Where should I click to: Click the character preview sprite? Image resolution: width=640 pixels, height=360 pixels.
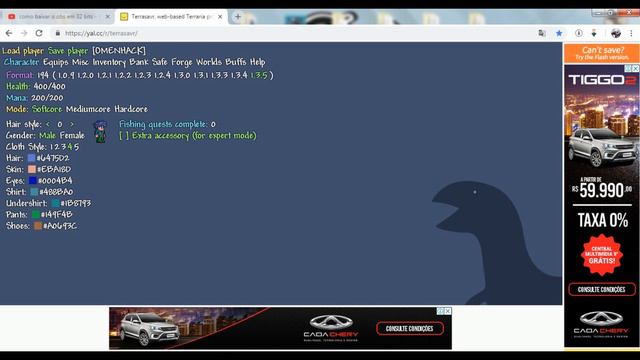[100, 131]
